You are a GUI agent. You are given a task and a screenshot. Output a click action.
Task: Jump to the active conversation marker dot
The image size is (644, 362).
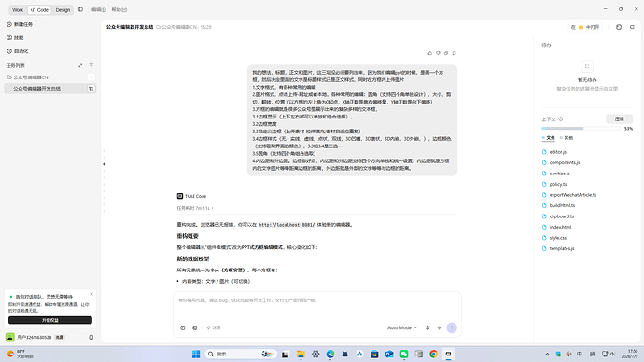(105, 164)
